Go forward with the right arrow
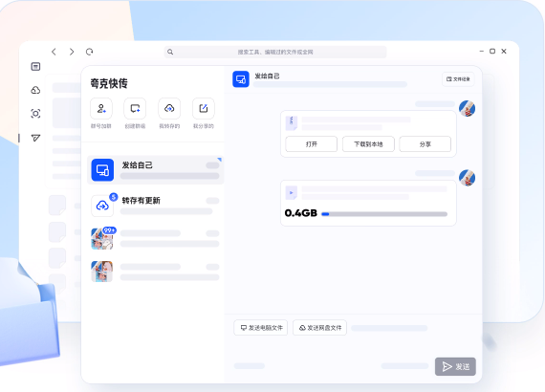The height and width of the screenshot is (392, 545). click(72, 52)
